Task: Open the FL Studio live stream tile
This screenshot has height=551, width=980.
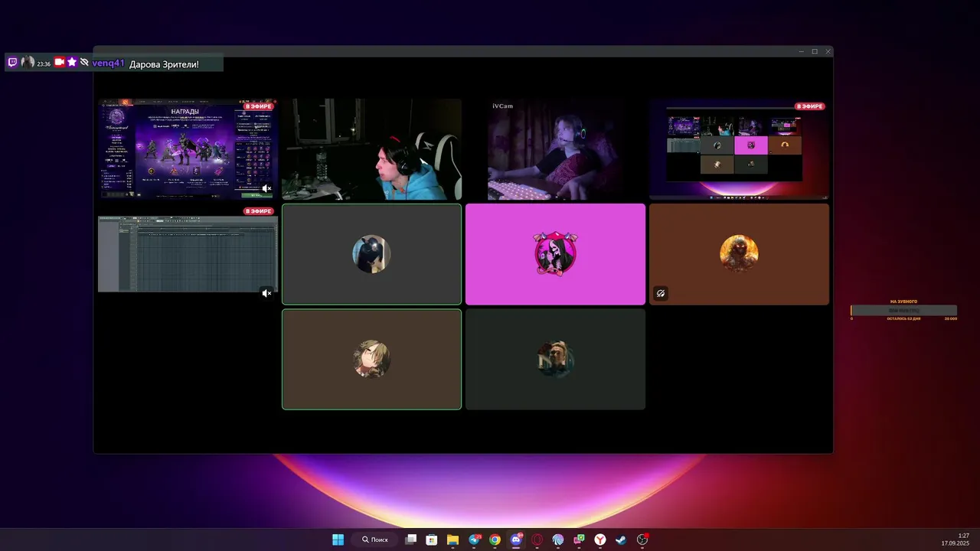Action: (x=188, y=253)
